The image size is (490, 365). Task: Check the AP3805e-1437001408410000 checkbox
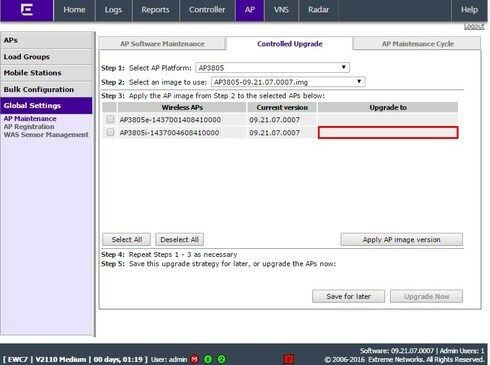pyautogui.click(x=110, y=119)
